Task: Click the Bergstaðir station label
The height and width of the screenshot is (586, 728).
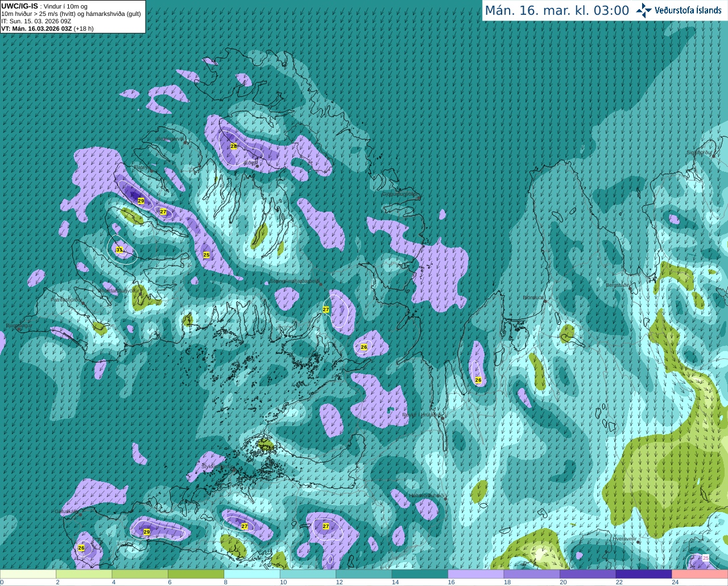Action: coord(618,285)
